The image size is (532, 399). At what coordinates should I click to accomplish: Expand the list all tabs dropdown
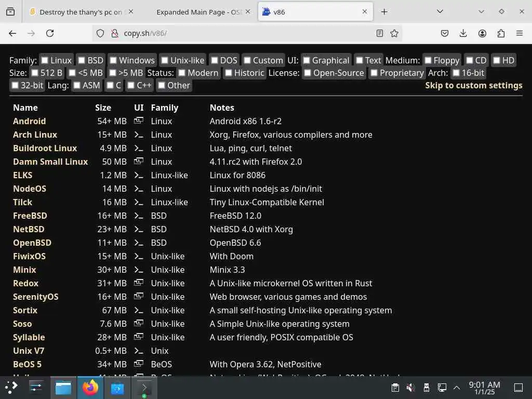point(440,11)
